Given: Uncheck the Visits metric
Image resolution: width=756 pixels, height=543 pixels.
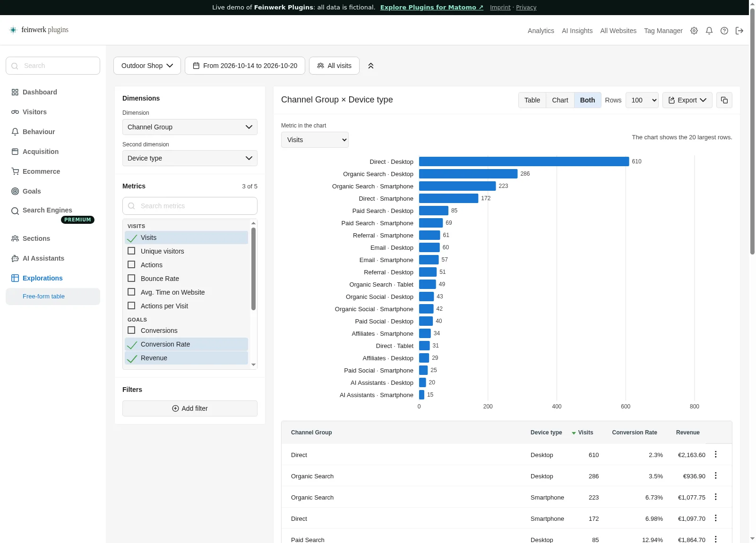Looking at the screenshot, I should [186, 238].
